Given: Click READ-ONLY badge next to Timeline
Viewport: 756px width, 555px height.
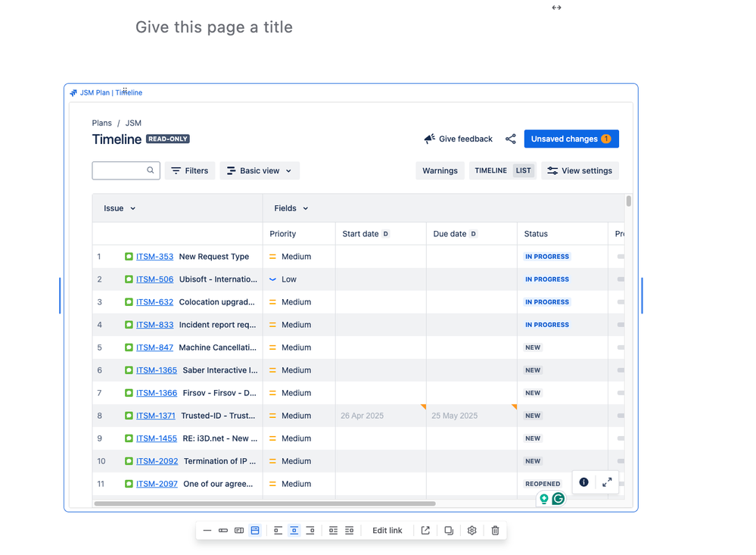Looking at the screenshot, I should point(168,139).
